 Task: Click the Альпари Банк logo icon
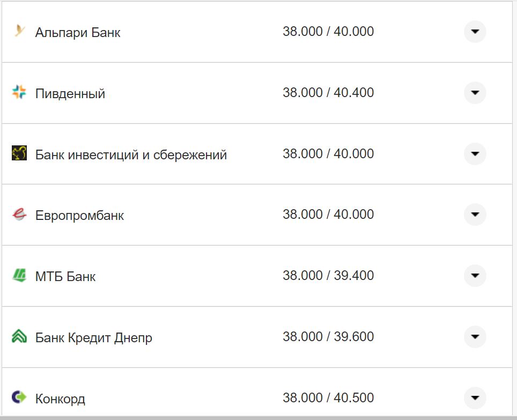[19, 32]
